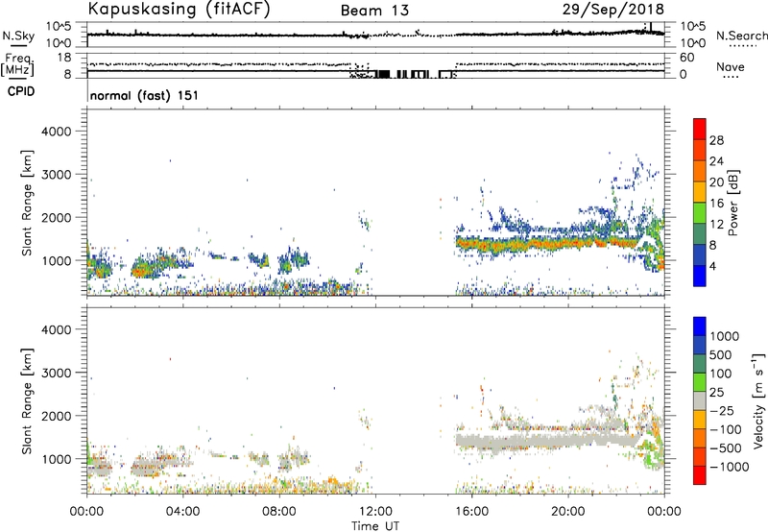The width and height of the screenshot is (768, 532).
Task: Click the 'Velocity [m s-1]' color bar title
Action: (x=758, y=400)
